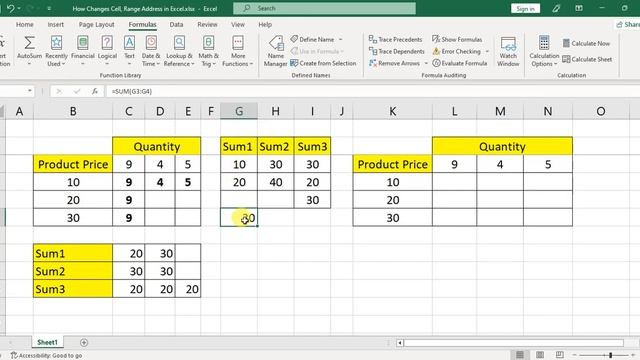Image resolution: width=640 pixels, height=360 pixels.
Task: Open Lookup & Reference functions
Action: point(179,51)
